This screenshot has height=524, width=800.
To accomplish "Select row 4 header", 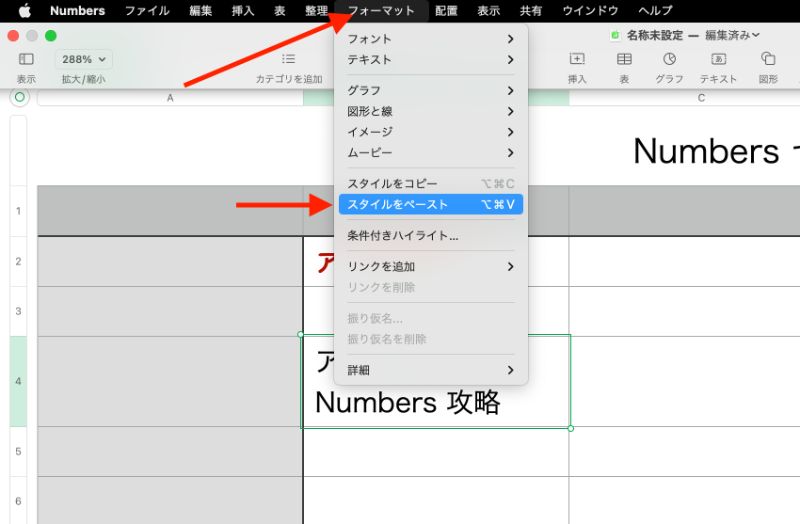I will click(x=18, y=381).
